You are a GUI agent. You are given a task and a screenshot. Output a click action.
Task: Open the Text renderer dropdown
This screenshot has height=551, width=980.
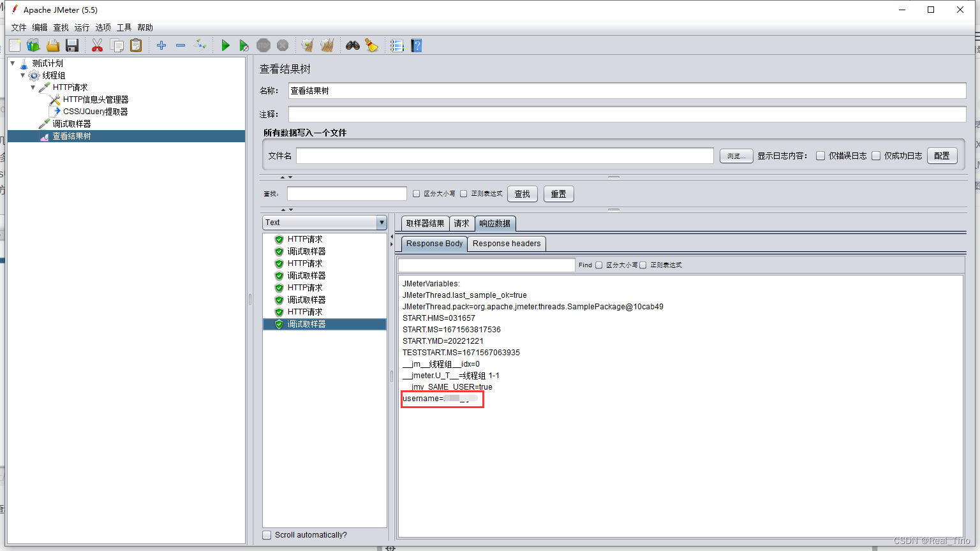click(325, 223)
